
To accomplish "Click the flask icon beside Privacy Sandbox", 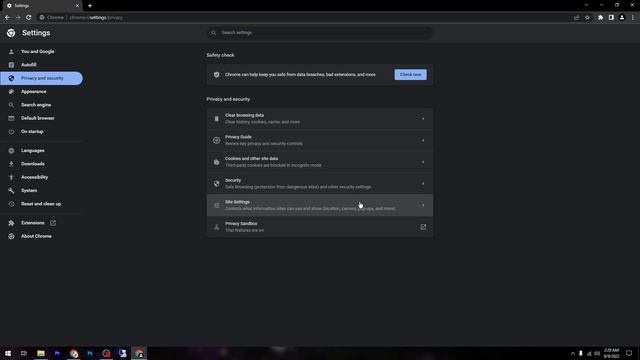I will click(216, 227).
